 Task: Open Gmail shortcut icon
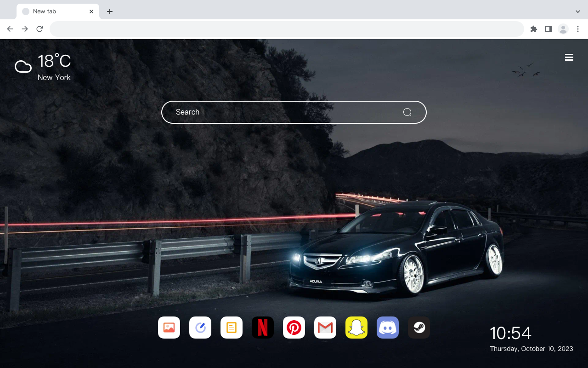pyautogui.click(x=325, y=328)
